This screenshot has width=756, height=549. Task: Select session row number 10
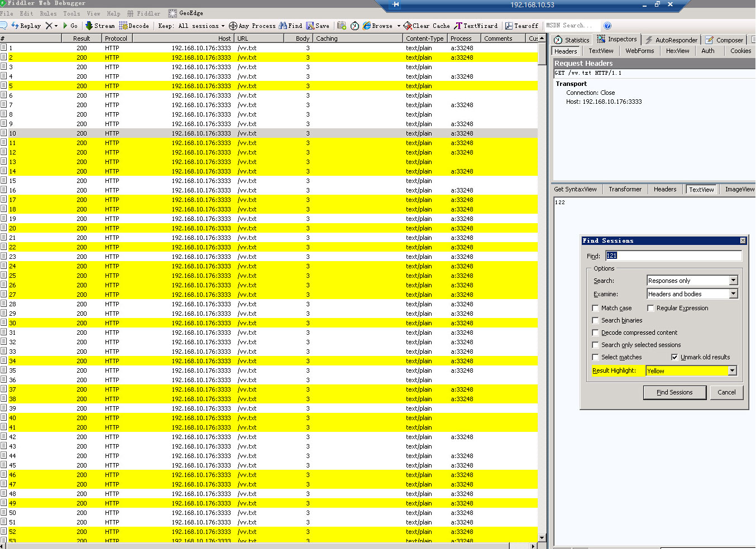(x=269, y=133)
